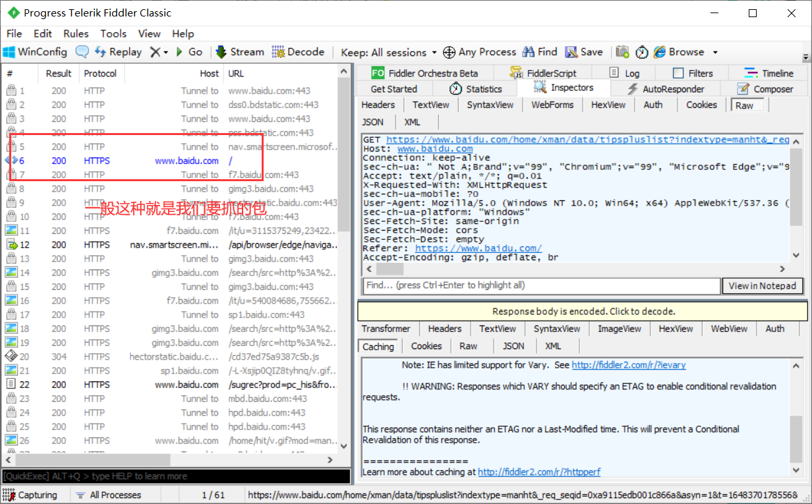This screenshot has width=812, height=504.
Task: Click the timer stopwatch icon in the toolbar
Action: tap(642, 52)
